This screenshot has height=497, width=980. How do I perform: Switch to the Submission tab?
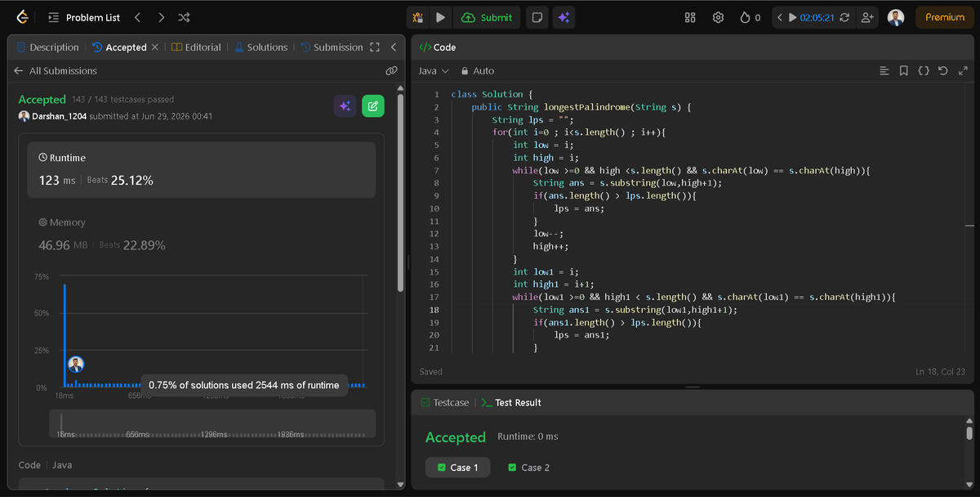pos(332,47)
